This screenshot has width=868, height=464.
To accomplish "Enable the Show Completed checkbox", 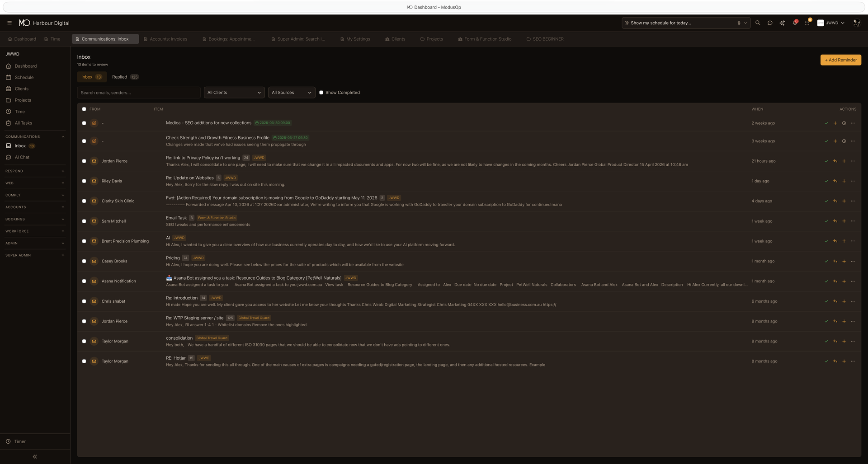I will coord(321,92).
